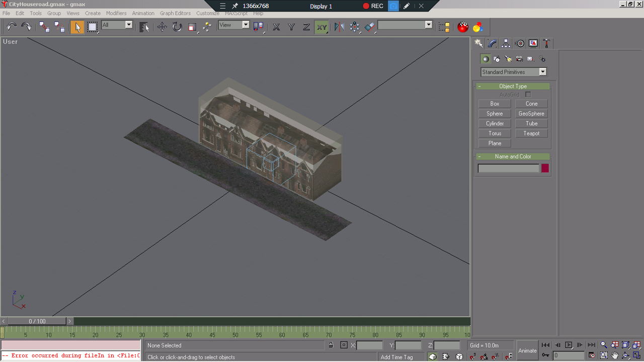The image size is (644, 362).
Task: Activate the Select and Move tool
Action: point(162,27)
